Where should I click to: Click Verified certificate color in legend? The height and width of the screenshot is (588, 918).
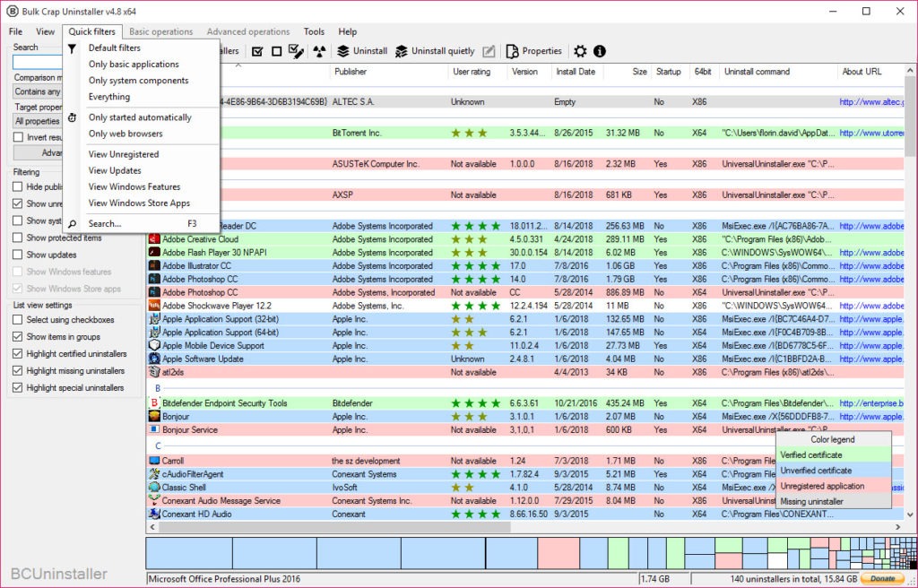coord(833,455)
